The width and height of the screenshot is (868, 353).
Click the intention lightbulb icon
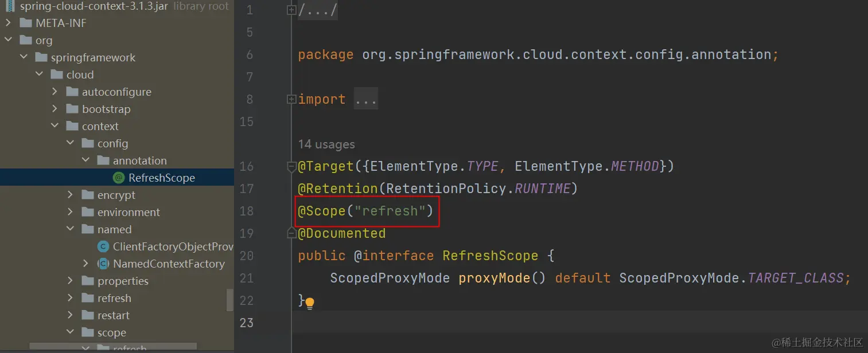point(310,303)
